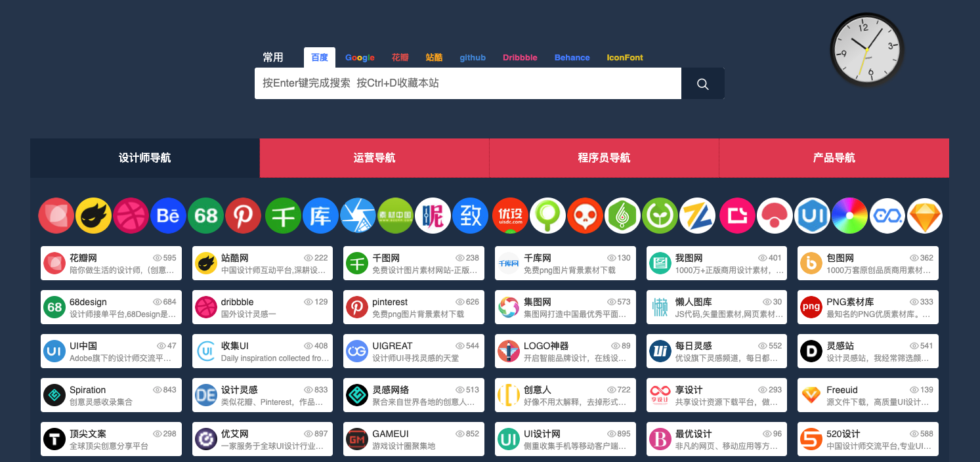Switch search engine to Google

360,57
